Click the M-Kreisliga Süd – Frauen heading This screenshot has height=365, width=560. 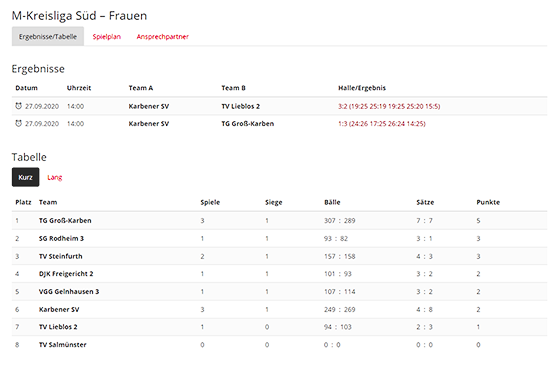tap(79, 16)
